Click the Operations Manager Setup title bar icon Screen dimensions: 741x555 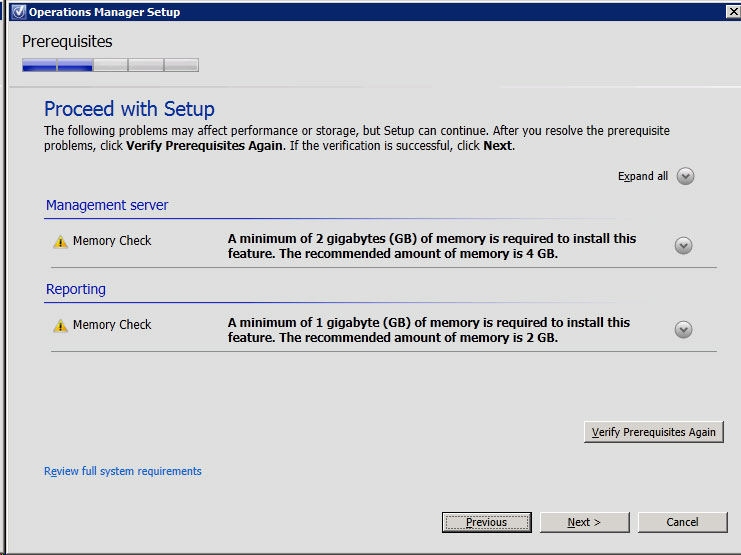[18, 11]
